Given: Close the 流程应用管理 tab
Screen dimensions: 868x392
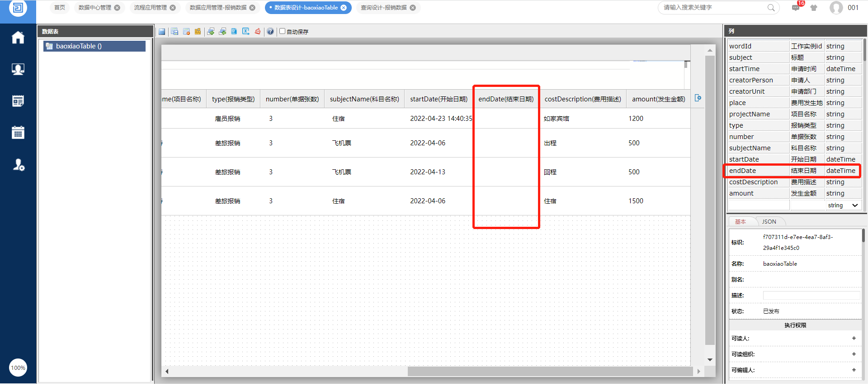Looking at the screenshot, I should click(173, 8).
